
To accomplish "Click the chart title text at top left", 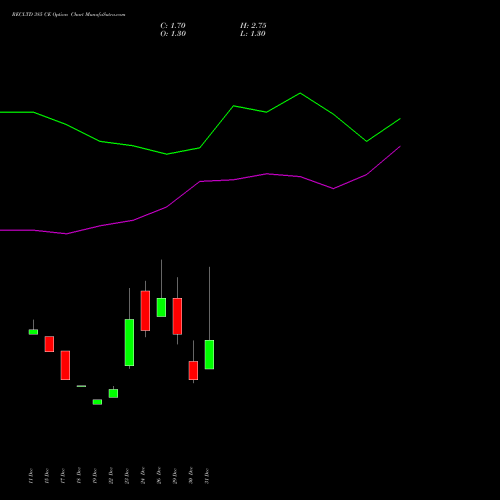I will point(69,15).
